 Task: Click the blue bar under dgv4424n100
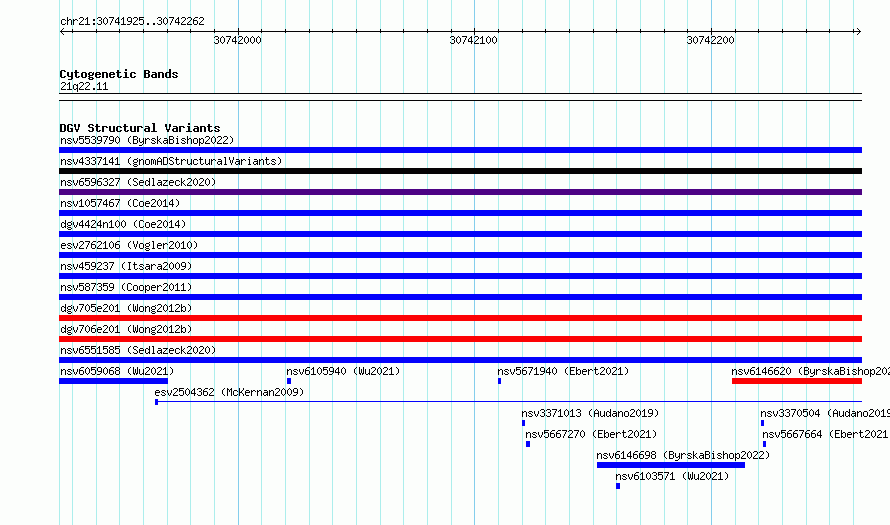pyautogui.click(x=460, y=234)
